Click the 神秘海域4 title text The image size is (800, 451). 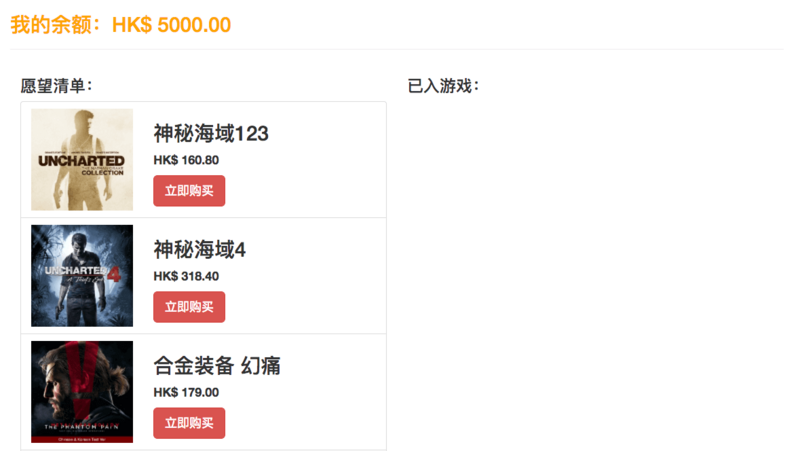[x=200, y=249]
